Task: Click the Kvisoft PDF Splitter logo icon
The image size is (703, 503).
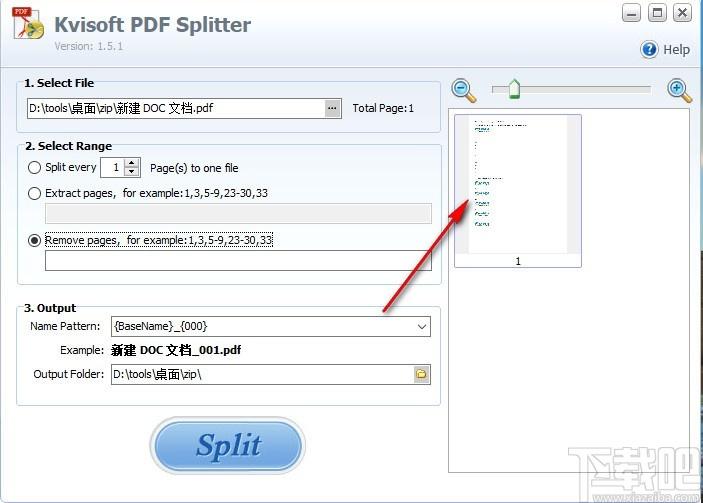Action: pyautogui.click(x=28, y=23)
